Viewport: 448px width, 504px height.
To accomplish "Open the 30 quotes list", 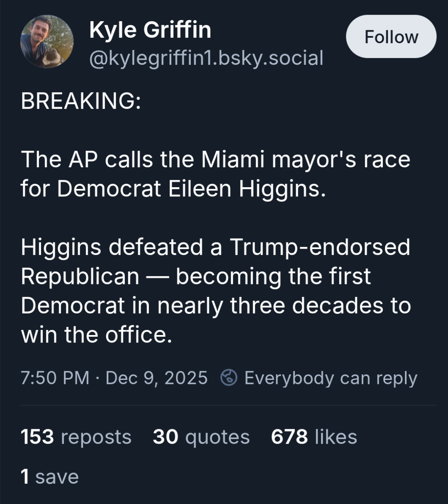I will (x=201, y=437).
